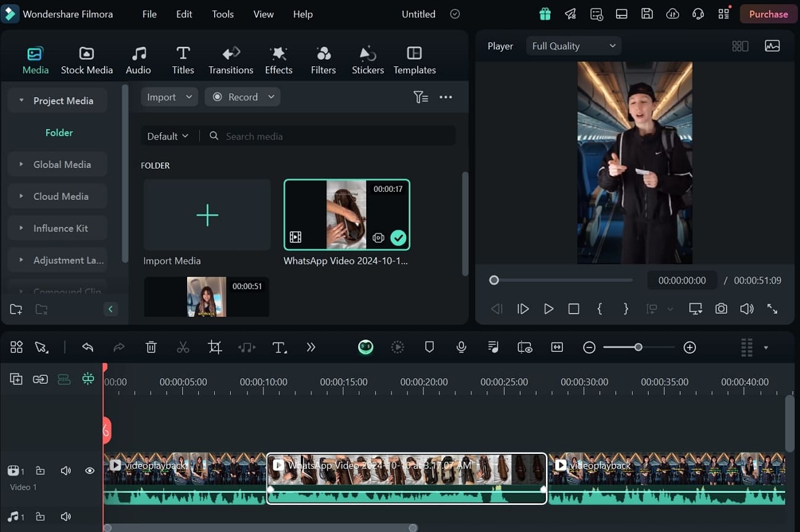Switch to the Stock Media tab
The height and width of the screenshot is (532, 800).
(87, 60)
